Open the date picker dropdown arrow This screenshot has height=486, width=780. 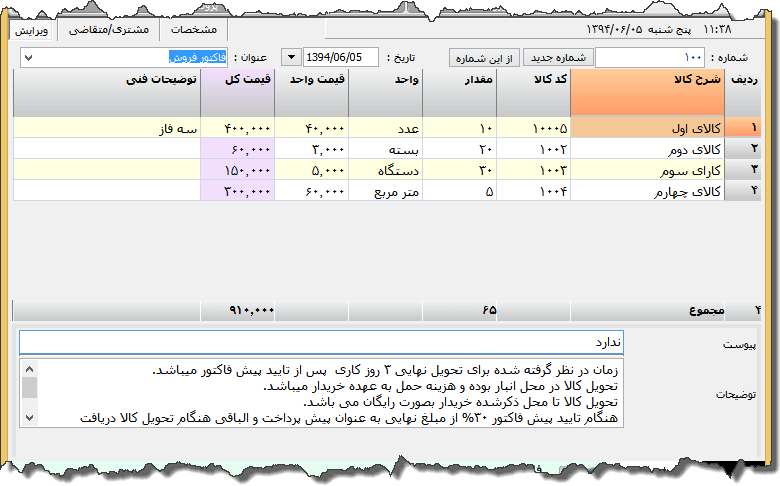click(x=292, y=58)
